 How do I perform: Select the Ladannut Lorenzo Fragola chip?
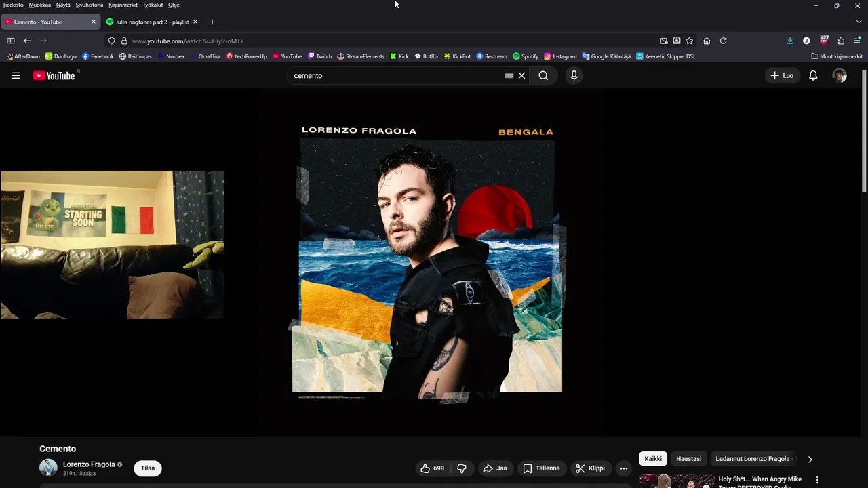754,459
